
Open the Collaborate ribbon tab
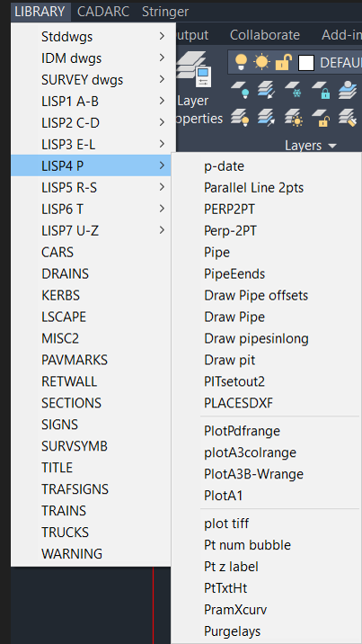coord(265,35)
